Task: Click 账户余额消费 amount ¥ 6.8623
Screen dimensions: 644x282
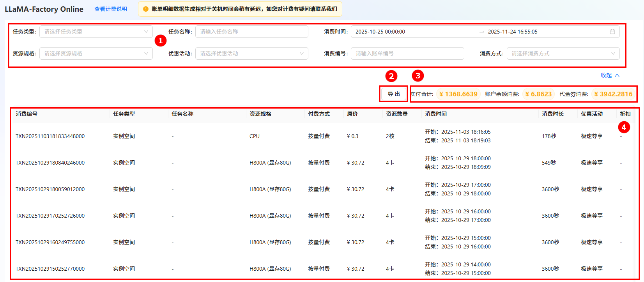Action: tap(538, 94)
